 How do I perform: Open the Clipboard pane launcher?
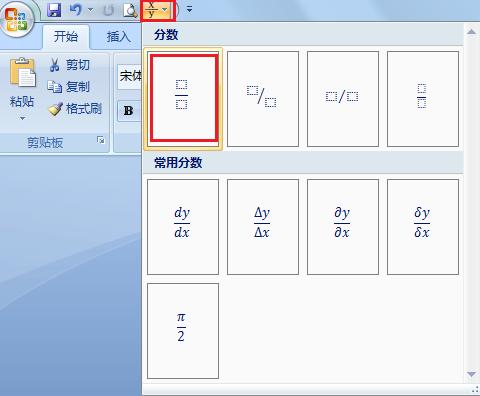(101, 140)
